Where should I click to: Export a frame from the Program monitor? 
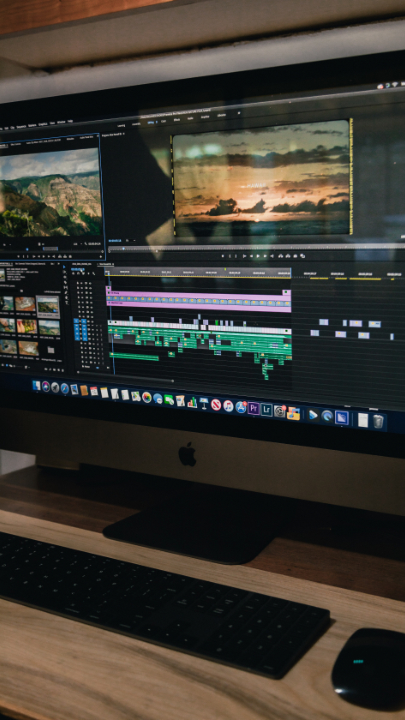[x=295, y=256]
